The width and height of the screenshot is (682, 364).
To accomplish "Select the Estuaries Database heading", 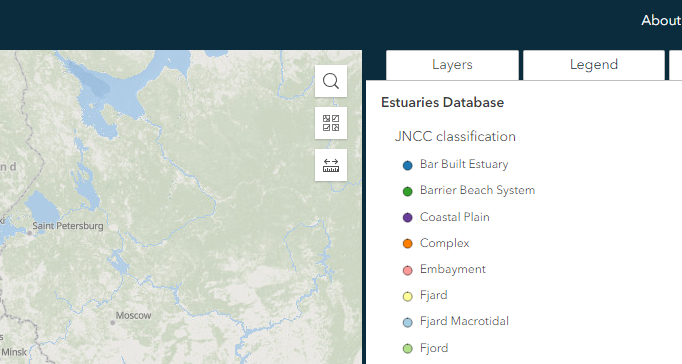I will point(442,103).
